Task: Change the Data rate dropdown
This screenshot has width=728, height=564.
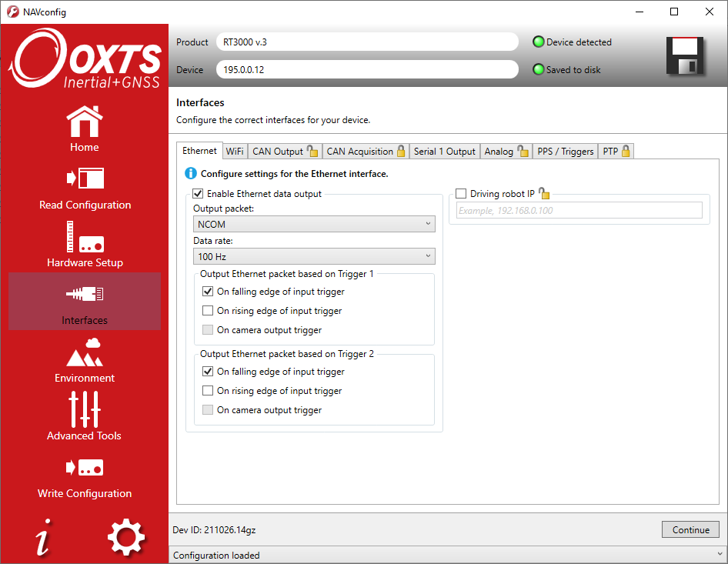Action: [x=314, y=255]
